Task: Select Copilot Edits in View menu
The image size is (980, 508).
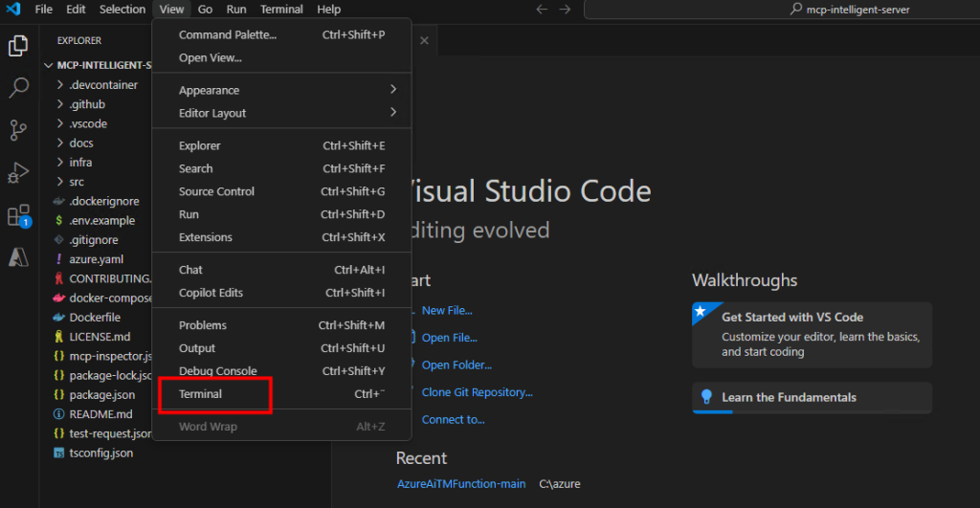Action: 281,293
